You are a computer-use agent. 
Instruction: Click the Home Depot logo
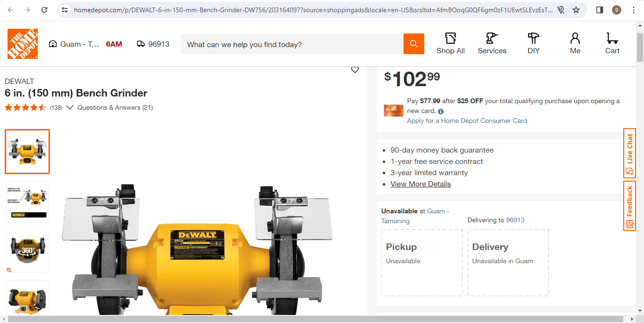[23, 44]
